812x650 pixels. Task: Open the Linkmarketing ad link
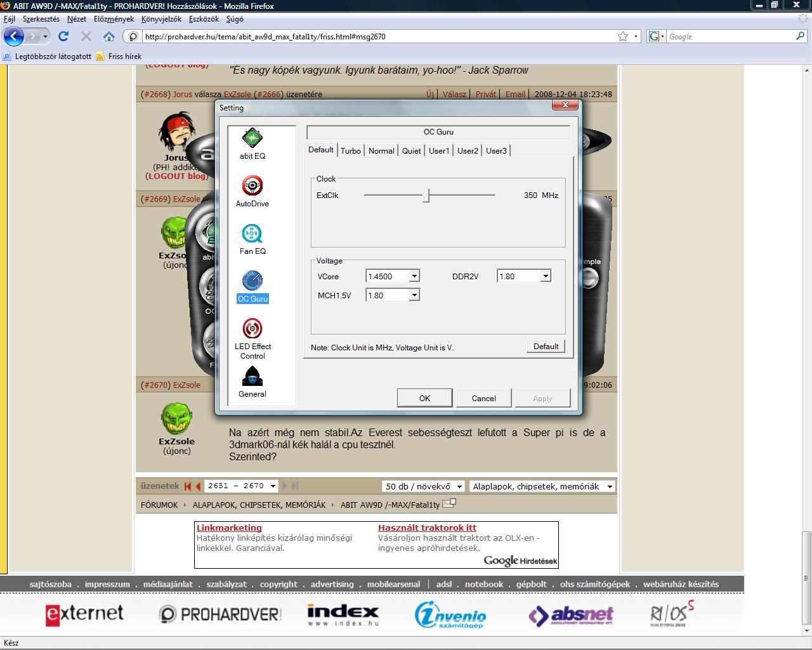(x=229, y=527)
